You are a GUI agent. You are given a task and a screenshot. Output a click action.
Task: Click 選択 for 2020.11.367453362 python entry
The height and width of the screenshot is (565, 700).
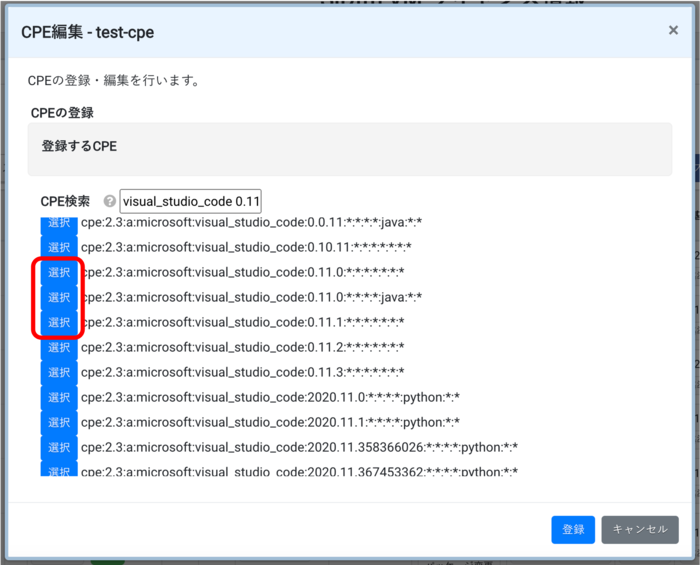pyautogui.click(x=59, y=469)
